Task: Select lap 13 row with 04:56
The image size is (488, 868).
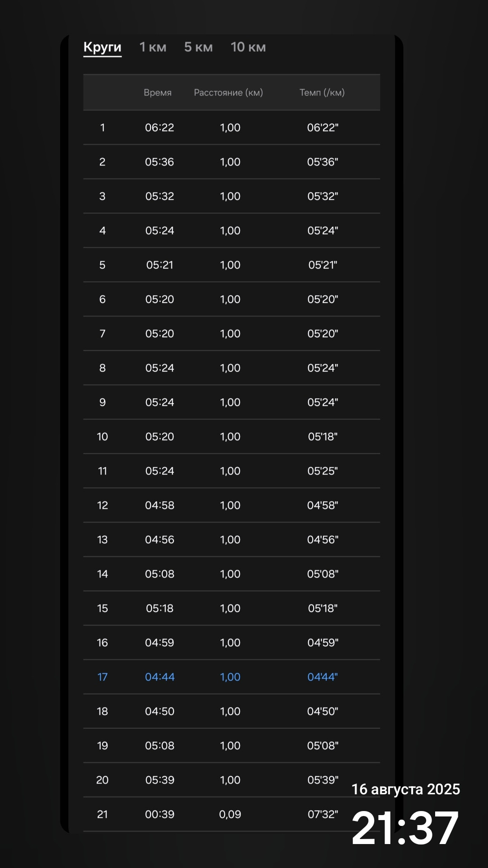Action: [x=231, y=540]
